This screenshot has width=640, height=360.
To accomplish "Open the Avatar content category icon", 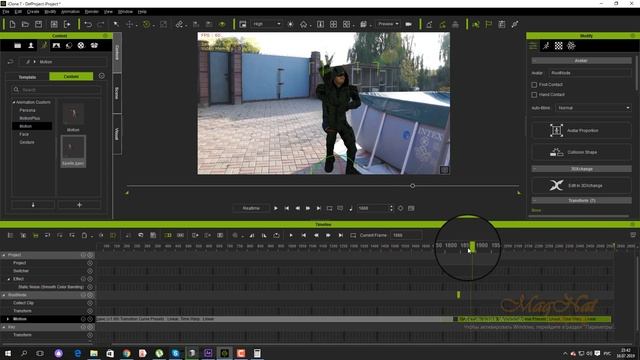I will [31, 45].
